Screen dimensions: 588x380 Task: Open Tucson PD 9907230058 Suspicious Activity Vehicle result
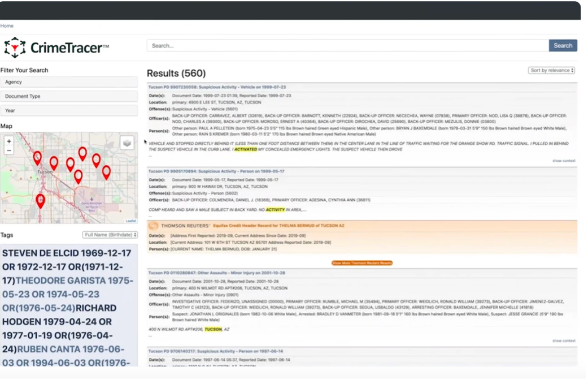click(217, 87)
